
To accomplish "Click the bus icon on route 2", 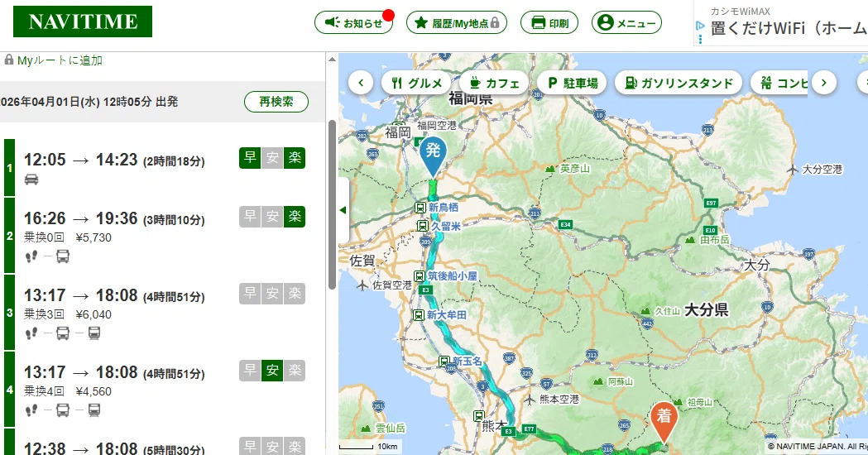I will tap(63, 256).
